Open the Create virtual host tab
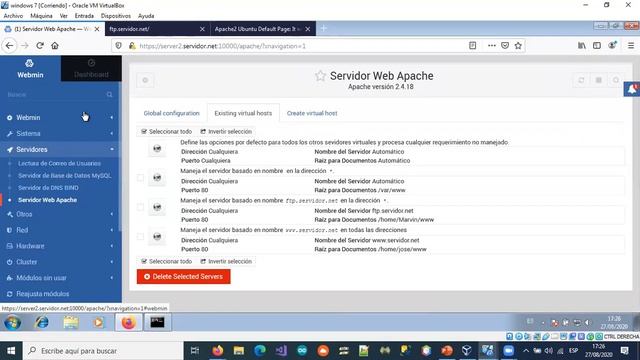 (x=312, y=113)
